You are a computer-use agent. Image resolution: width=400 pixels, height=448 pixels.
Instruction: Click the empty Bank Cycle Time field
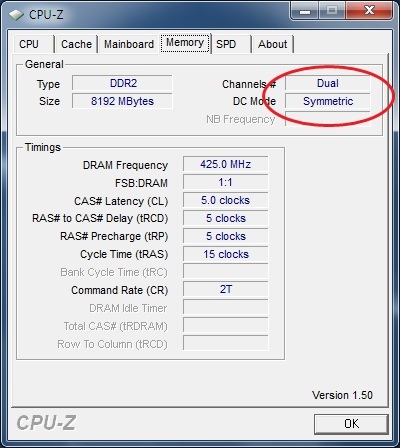coord(226,271)
